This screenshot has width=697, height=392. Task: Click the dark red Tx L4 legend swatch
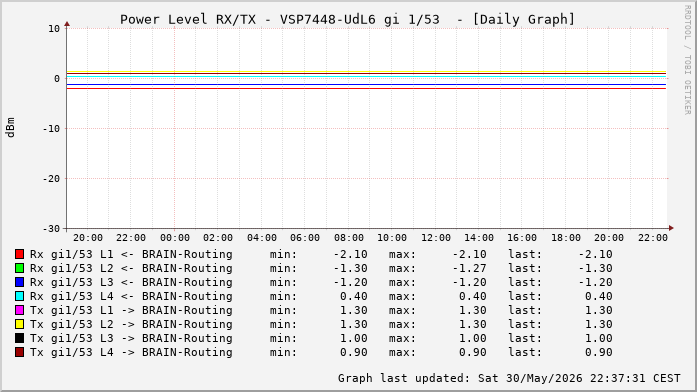coord(19,352)
